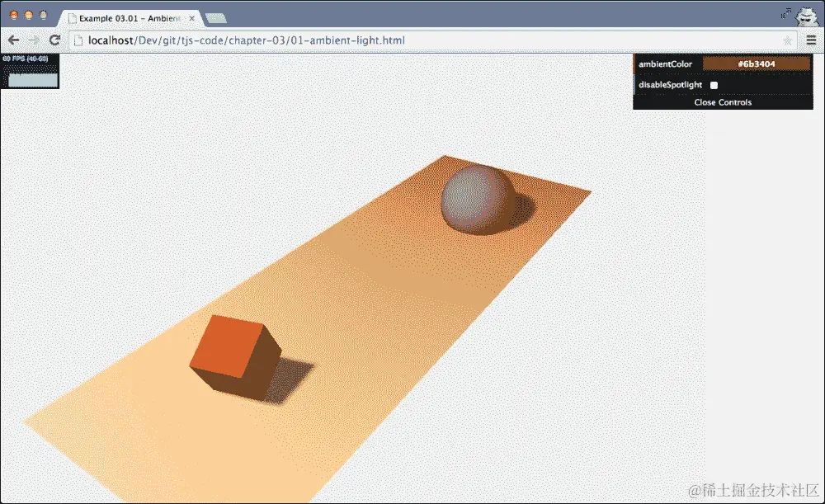Image resolution: width=825 pixels, height=504 pixels.
Task: Select the Example 03.01 – Ambient tab
Action: 131,18
